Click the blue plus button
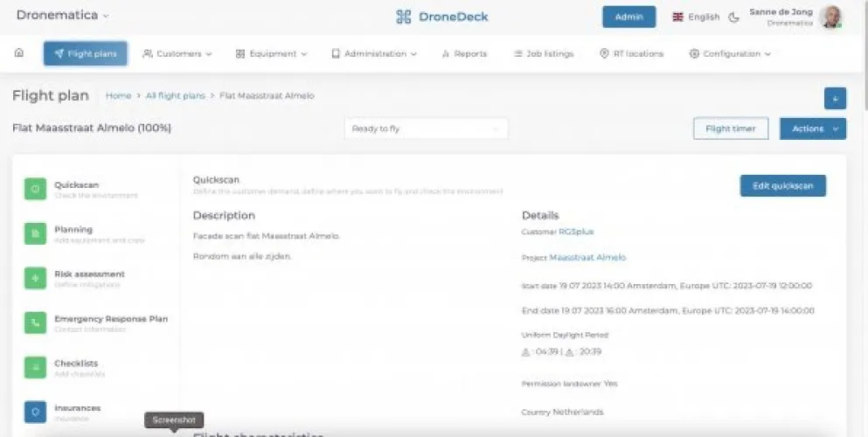Viewport: 868px width, 437px height. click(834, 99)
